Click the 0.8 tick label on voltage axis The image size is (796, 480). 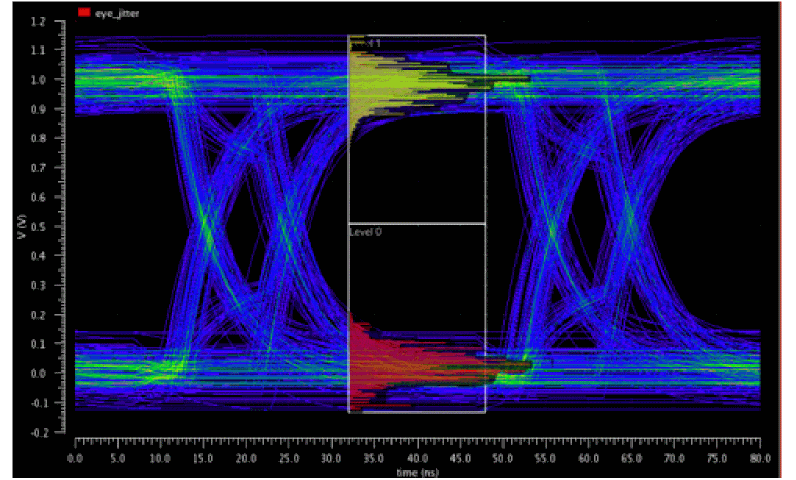pyautogui.click(x=38, y=138)
